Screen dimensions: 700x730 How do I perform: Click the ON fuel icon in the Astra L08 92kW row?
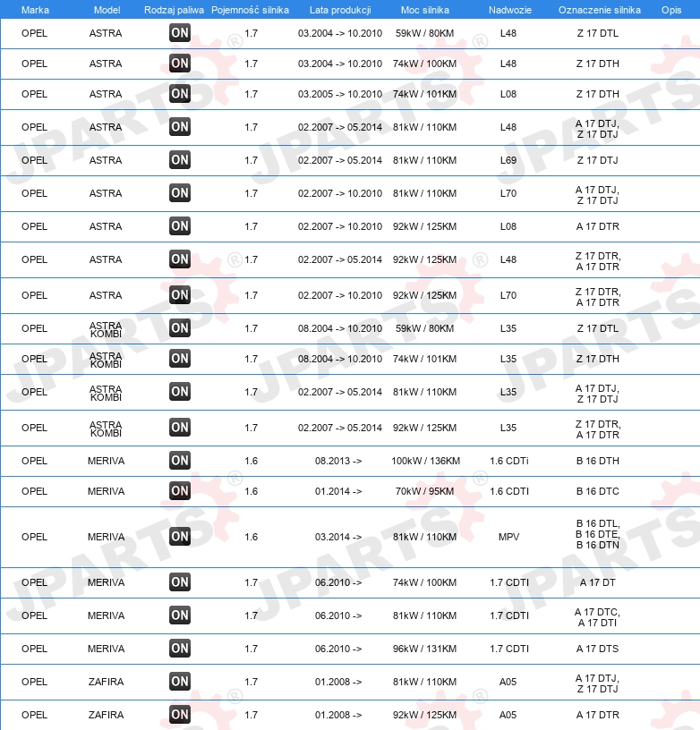(x=180, y=226)
